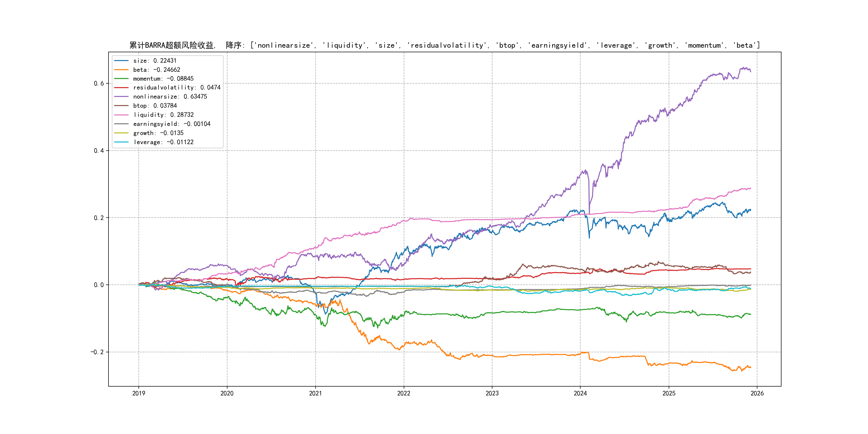This screenshot has height=434, width=868.
Task: Select the 'btop: 0.03784' legend label
Action: [155, 106]
